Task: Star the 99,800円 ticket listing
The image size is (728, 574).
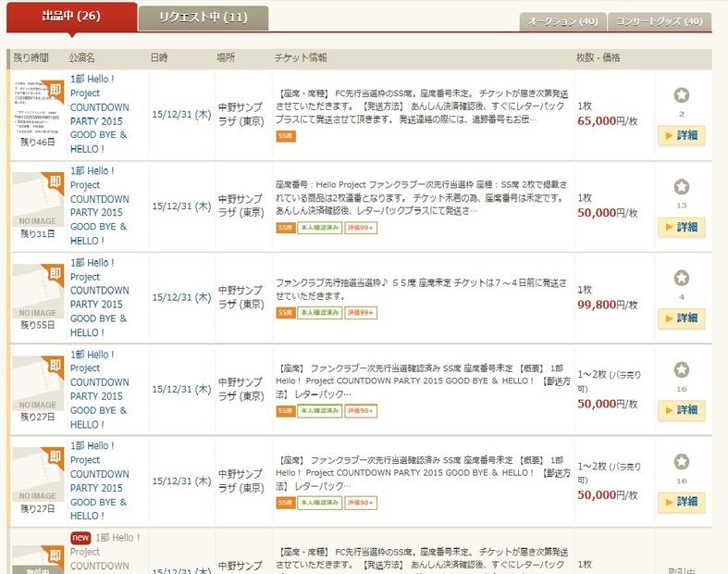Action: [681, 278]
